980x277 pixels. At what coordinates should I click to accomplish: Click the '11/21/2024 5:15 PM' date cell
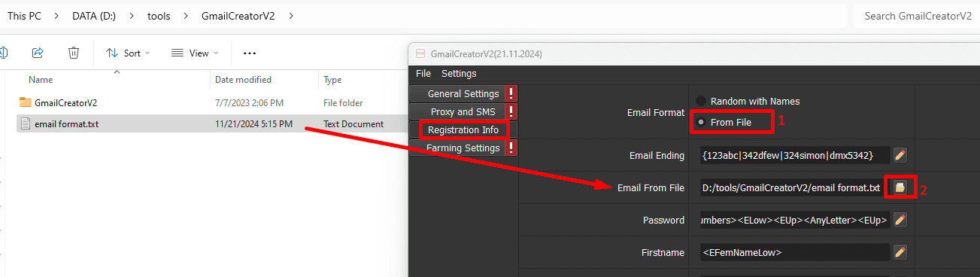click(253, 124)
